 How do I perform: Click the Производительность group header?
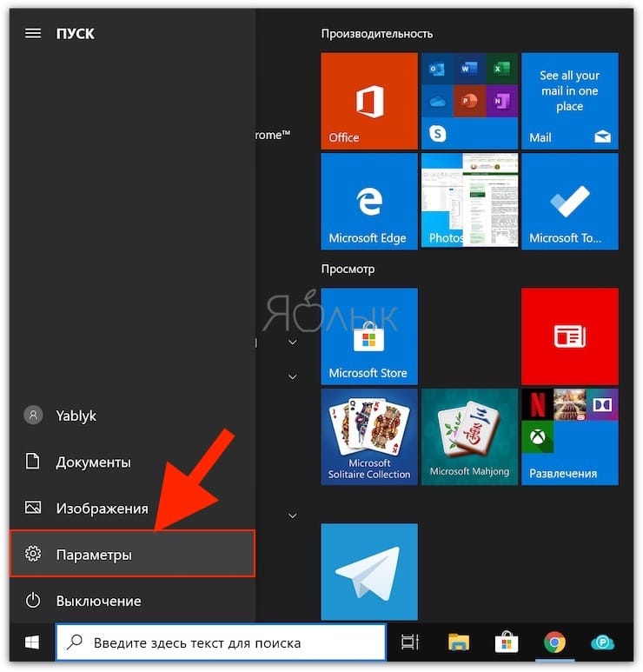[x=376, y=34]
